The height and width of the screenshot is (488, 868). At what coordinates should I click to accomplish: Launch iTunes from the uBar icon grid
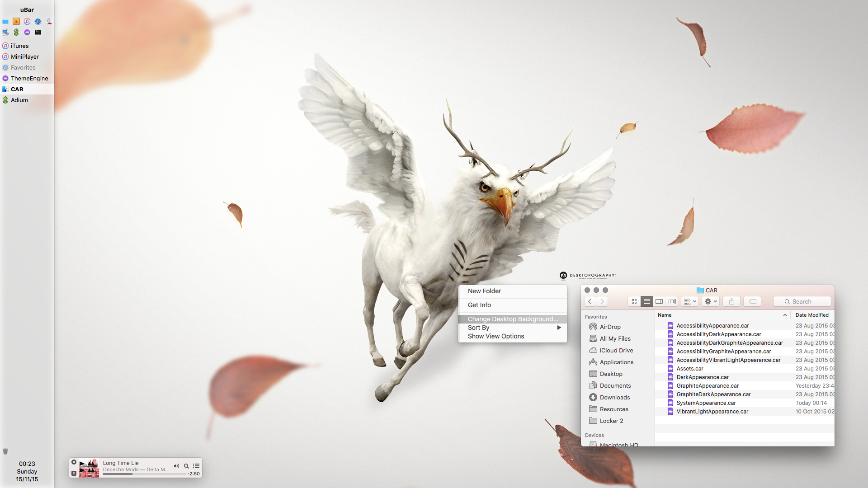27,21
